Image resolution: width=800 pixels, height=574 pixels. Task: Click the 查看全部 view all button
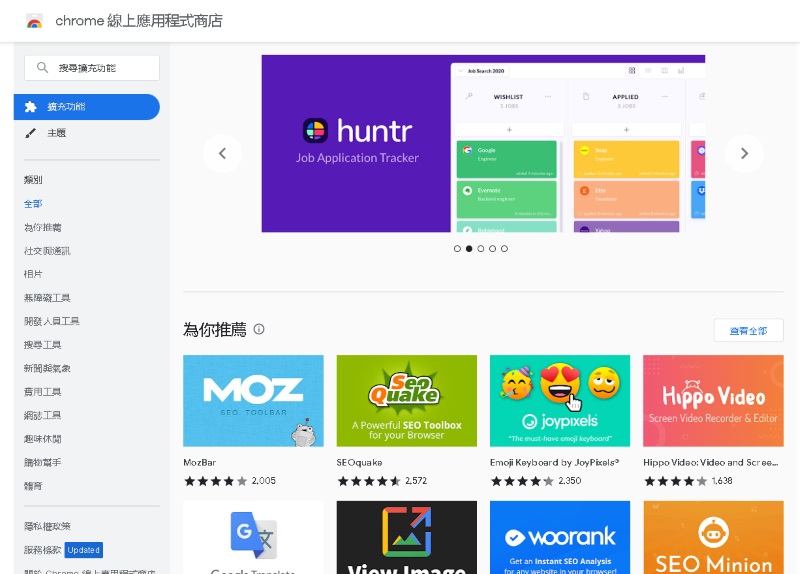[748, 331]
